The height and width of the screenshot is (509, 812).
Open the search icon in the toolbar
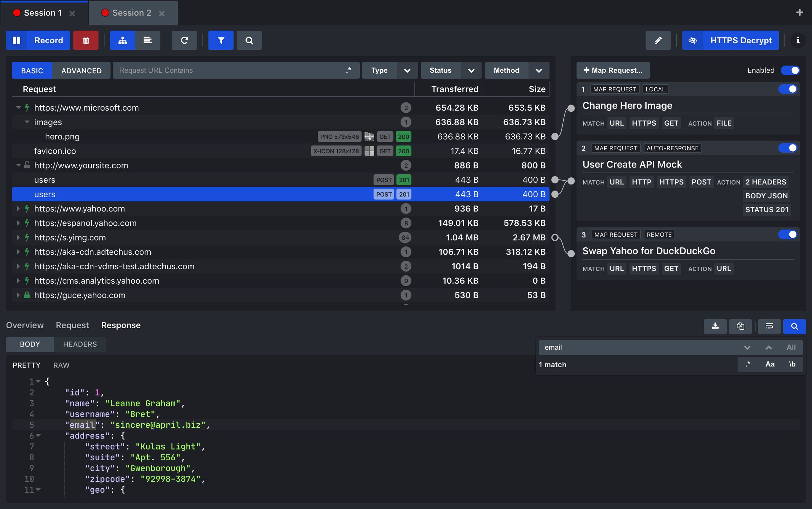click(x=249, y=40)
